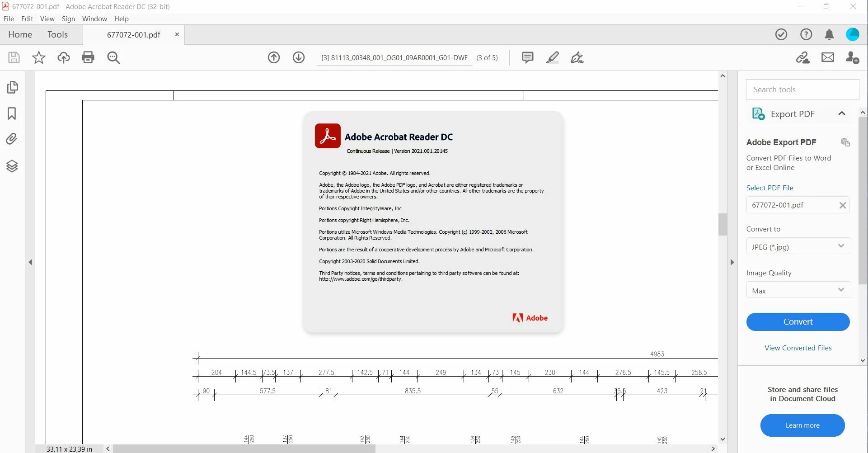Select the 677072-001.pdf document tab
Screen dimensions: 868x453
pyautogui.click(x=134, y=35)
